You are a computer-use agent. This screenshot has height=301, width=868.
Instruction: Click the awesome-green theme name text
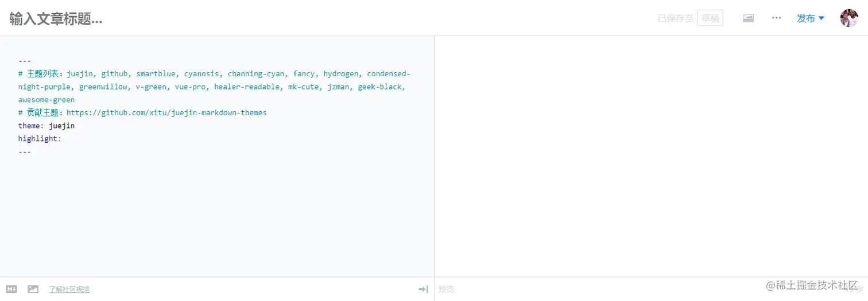46,100
